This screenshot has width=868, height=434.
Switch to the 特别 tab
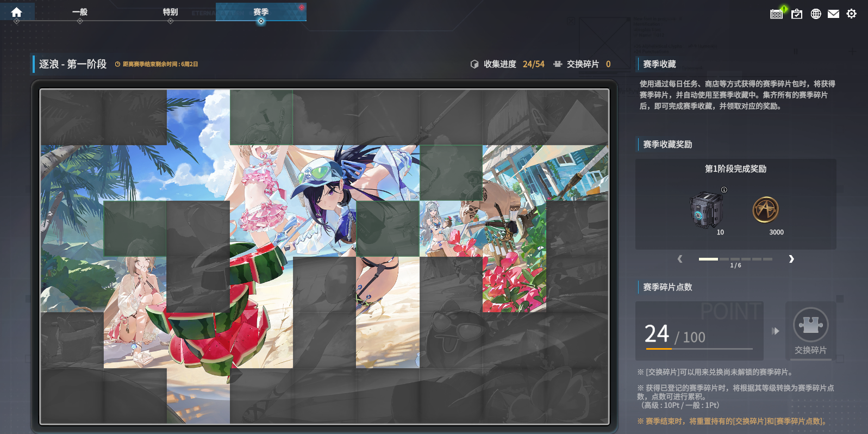tap(170, 12)
